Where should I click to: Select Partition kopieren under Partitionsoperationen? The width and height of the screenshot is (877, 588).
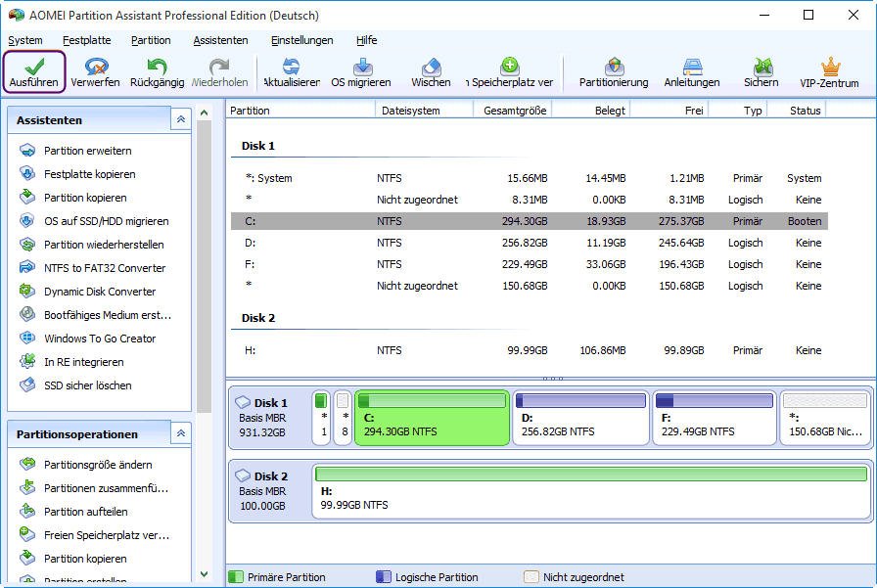73,559
